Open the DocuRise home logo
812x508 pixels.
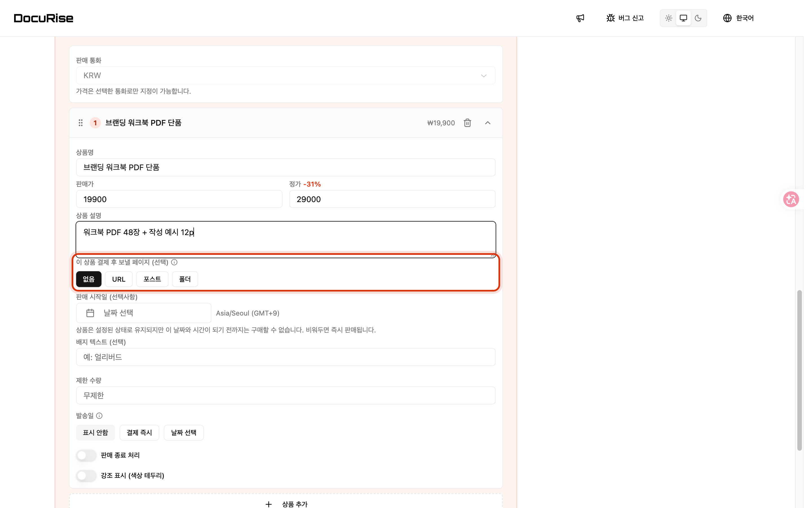tap(44, 18)
